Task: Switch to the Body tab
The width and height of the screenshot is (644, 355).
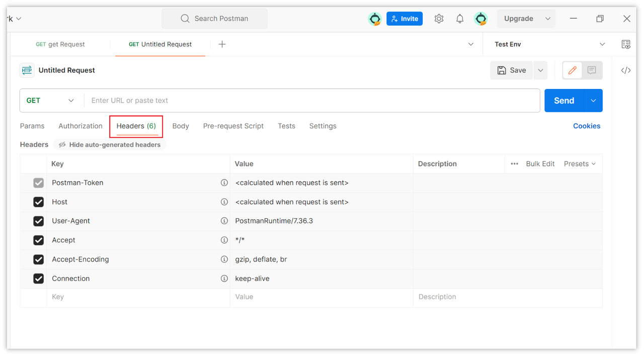Action: [x=181, y=126]
